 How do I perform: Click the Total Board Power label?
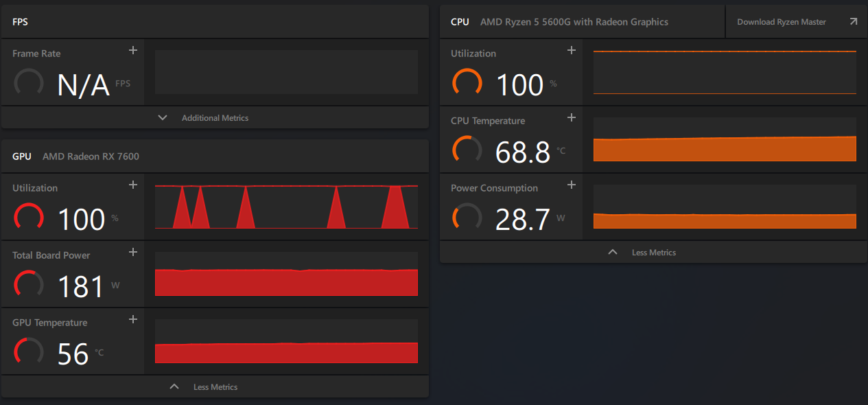tap(51, 255)
